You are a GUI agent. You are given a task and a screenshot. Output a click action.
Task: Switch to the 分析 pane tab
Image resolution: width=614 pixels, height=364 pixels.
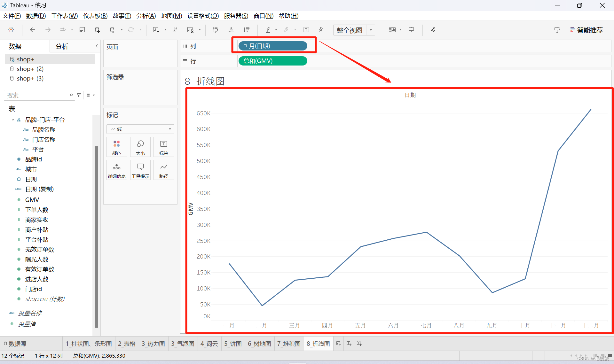click(62, 46)
